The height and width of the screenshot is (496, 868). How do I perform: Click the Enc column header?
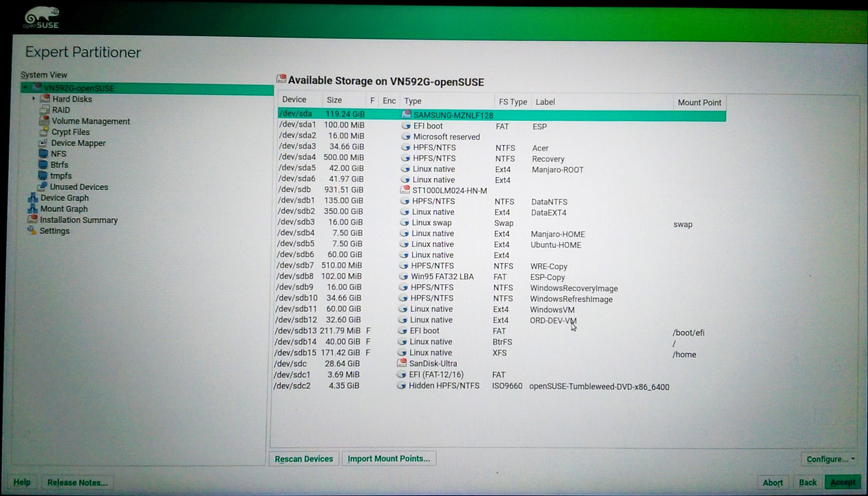(389, 101)
